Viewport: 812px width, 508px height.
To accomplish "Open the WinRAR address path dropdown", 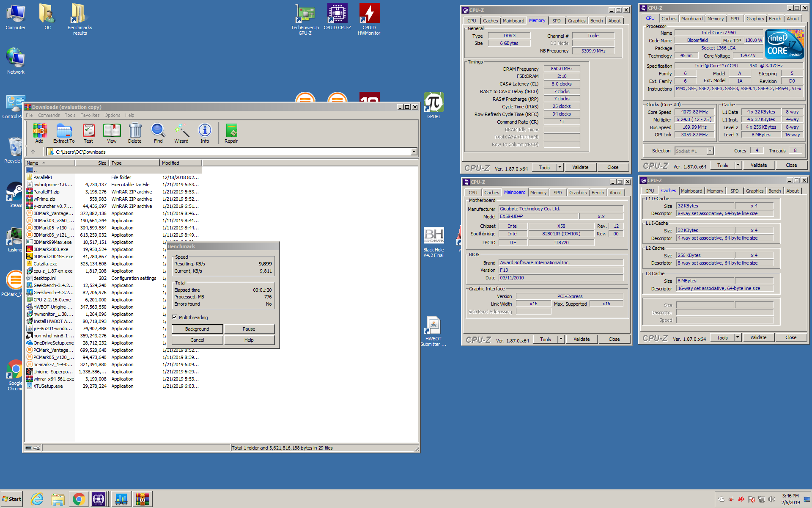I will click(414, 152).
